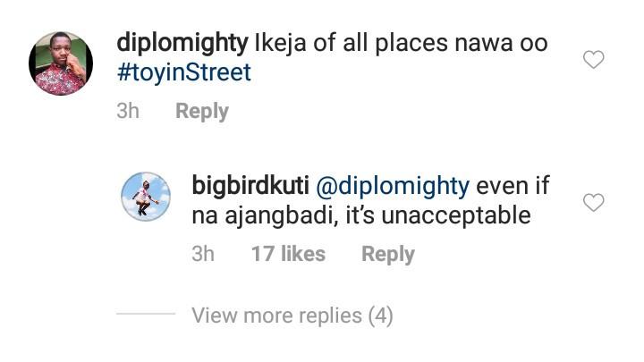Expand View more replies (4)

[x=292, y=315]
